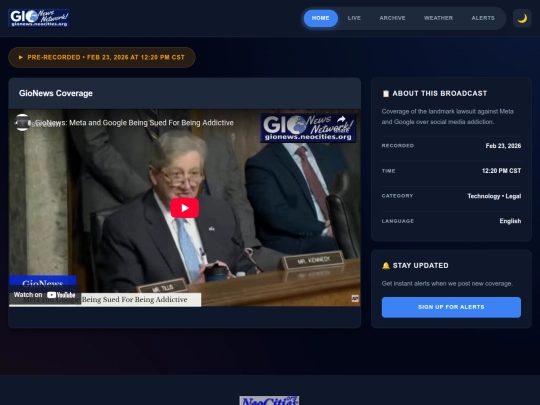This screenshot has width=540, height=405.
Task: Toggle dark mode with the moon icon
Action: (x=522, y=18)
